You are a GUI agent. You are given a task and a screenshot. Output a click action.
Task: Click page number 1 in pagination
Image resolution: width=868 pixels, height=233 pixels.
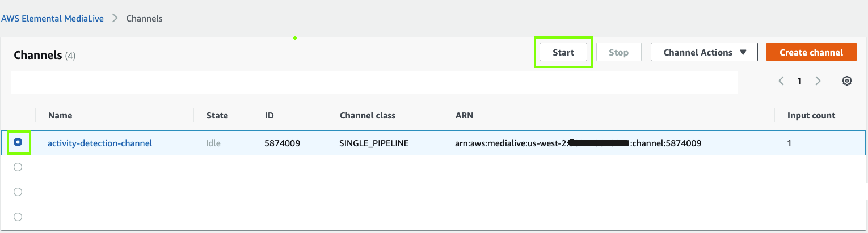pyautogui.click(x=799, y=81)
